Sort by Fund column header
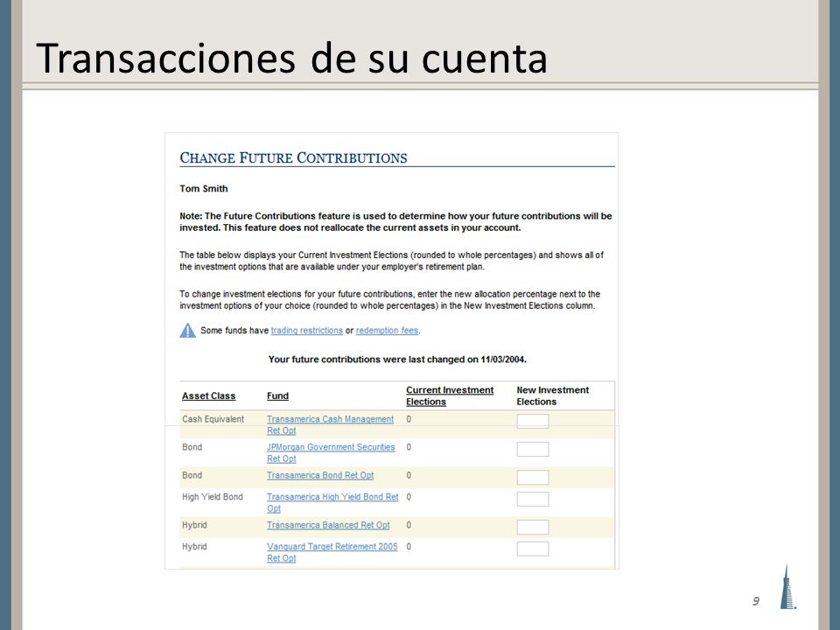The image size is (840, 630). point(277,395)
